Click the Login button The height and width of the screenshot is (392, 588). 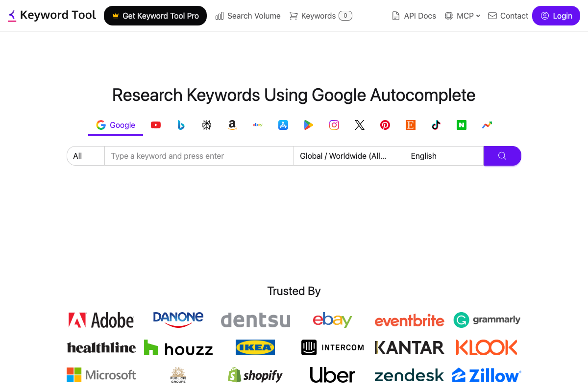click(556, 16)
